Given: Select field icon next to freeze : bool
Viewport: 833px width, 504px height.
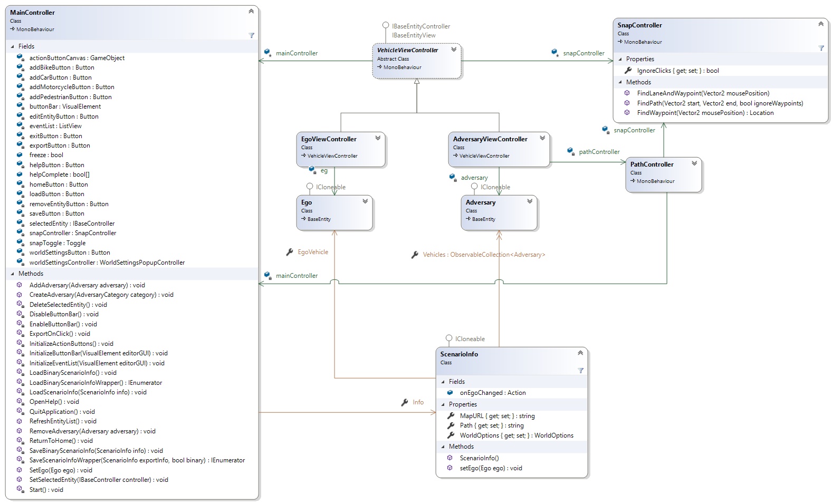Looking at the screenshot, I should click(x=20, y=155).
